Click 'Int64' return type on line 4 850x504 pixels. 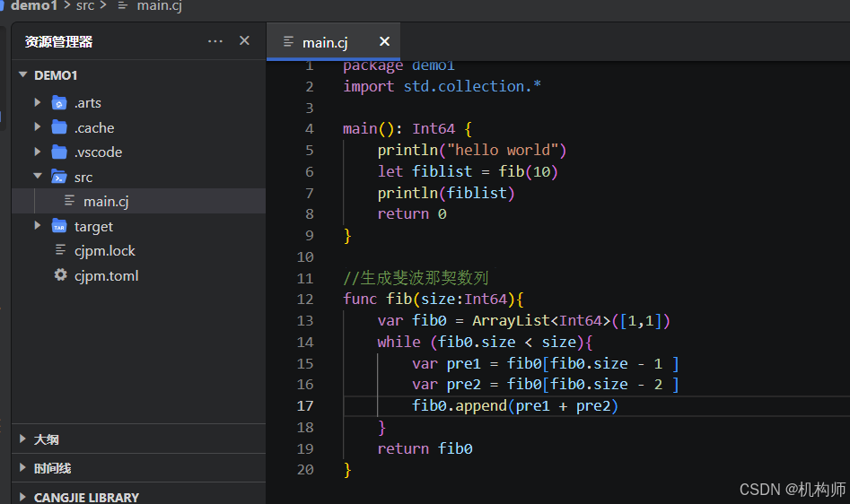[x=434, y=128]
